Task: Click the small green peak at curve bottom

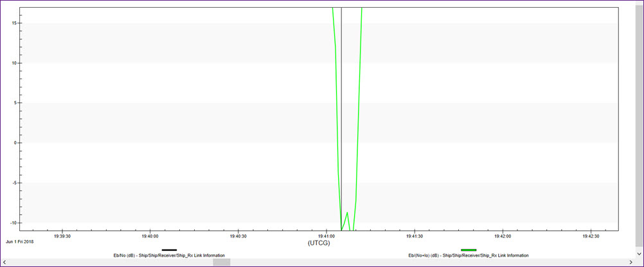Action: [x=347, y=214]
